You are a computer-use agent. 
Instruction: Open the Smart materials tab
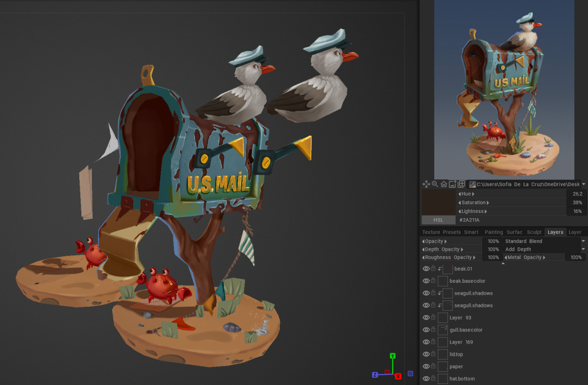pyautogui.click(x=471, y=232)
